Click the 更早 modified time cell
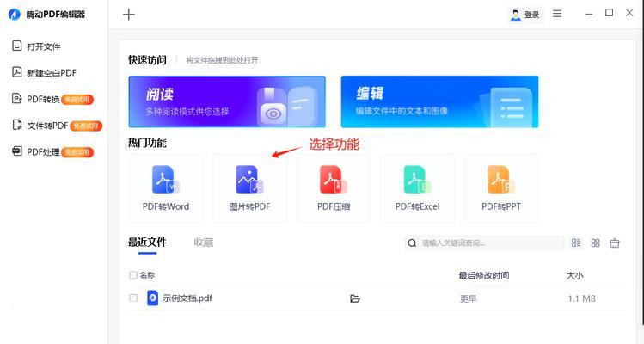The image size is (644, 344). [469, 298]
